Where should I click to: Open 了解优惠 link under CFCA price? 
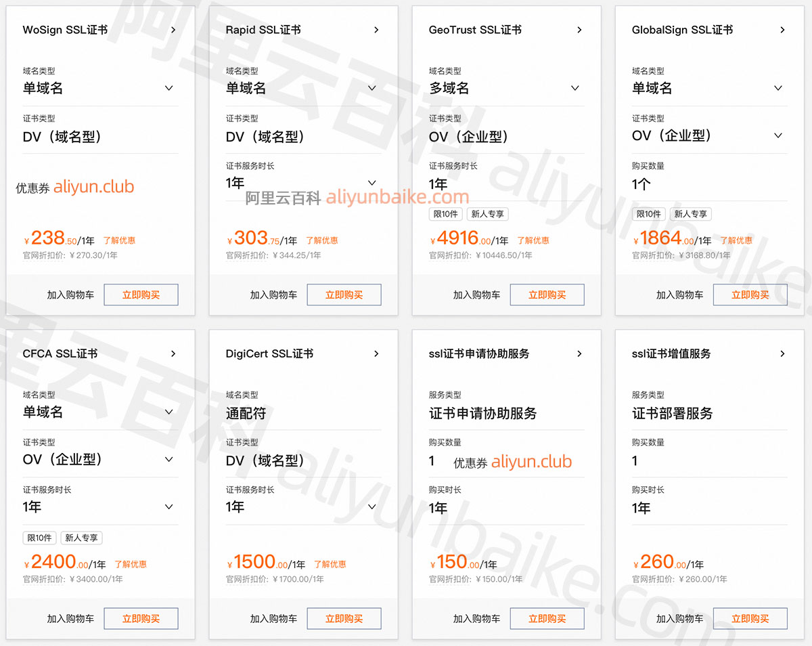[x=131, y=564]
